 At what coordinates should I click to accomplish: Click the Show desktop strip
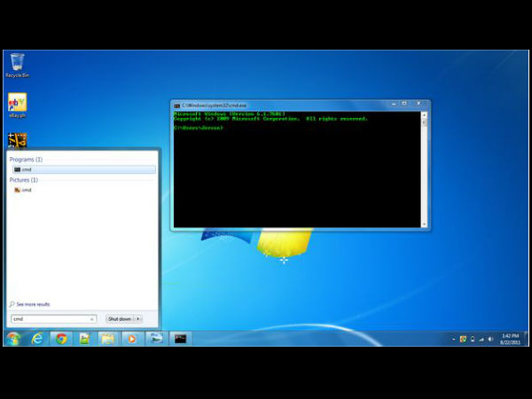526,339
